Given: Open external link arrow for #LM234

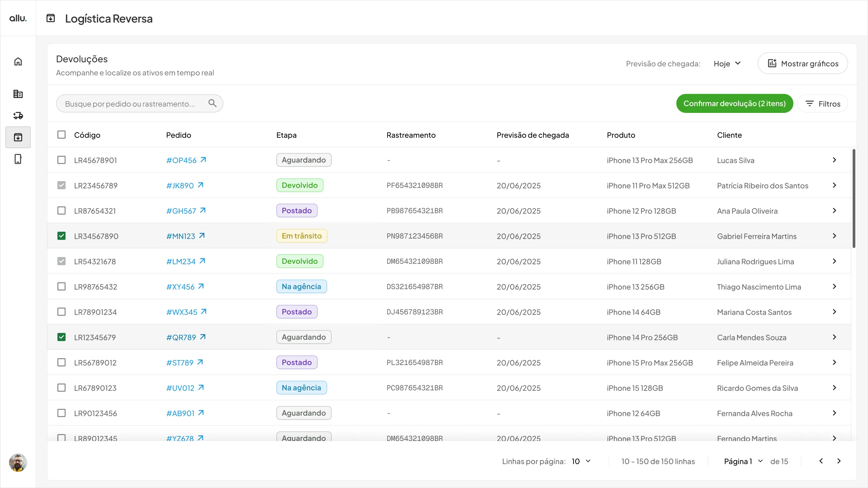Looking at the screenshot, I should (202, 261).
